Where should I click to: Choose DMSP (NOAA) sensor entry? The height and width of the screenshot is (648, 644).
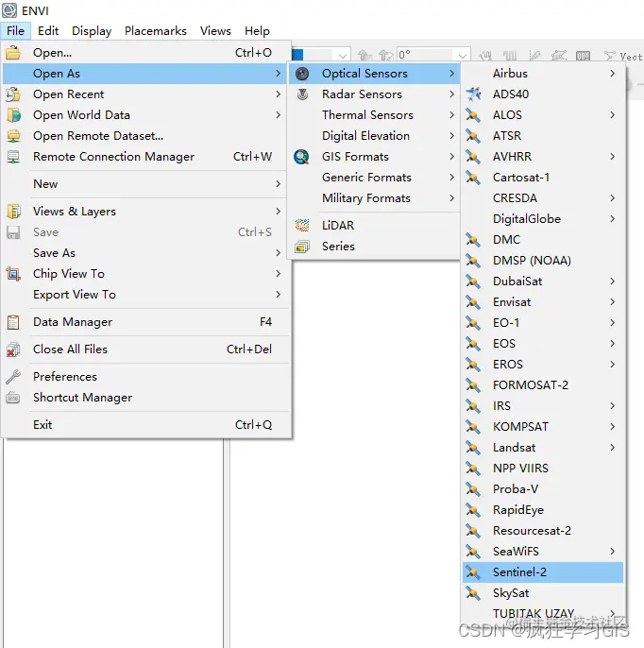pos(543,261)
